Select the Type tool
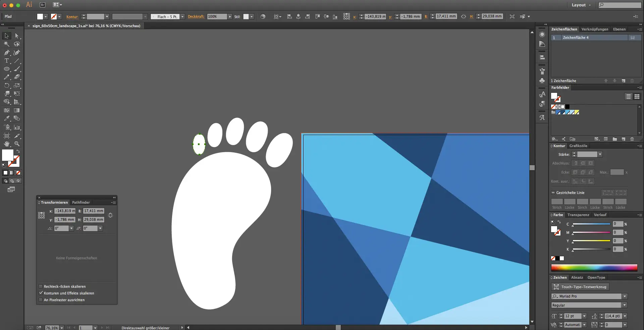This screenshot has width=644, height=330. click(7, 61)
